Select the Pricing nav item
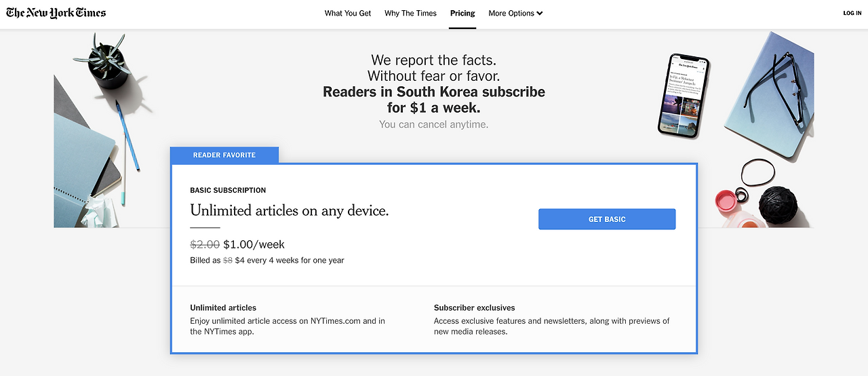This screenshot has height=376, width=868. click(x=462, y=13)
